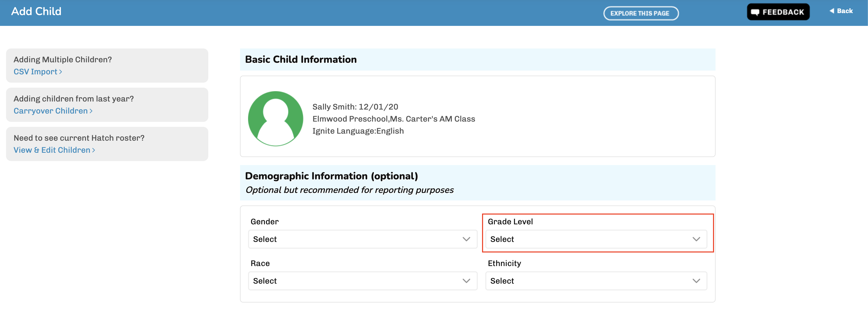Open the Carryover Children link
Viewport: 868px width, 309px height.
(51, 111)
